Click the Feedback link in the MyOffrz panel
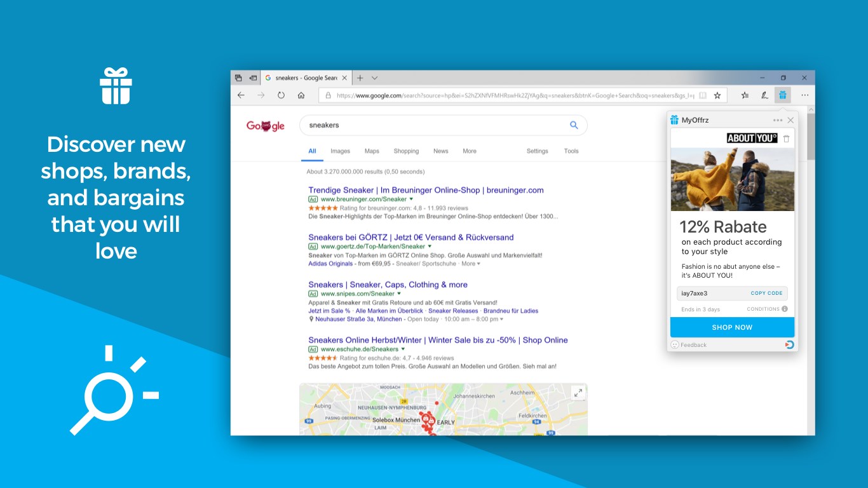868x488 pixels. pos(693,345)
